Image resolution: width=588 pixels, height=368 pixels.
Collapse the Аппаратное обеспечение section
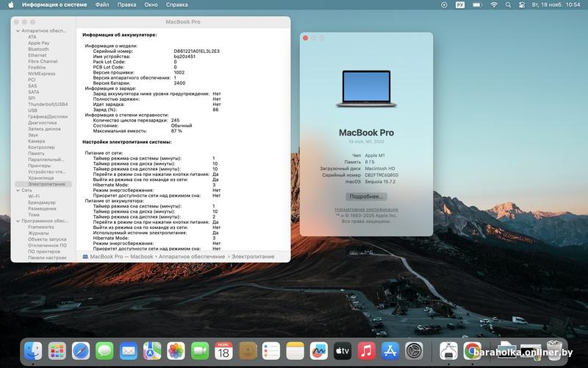[x=18, y=31]
